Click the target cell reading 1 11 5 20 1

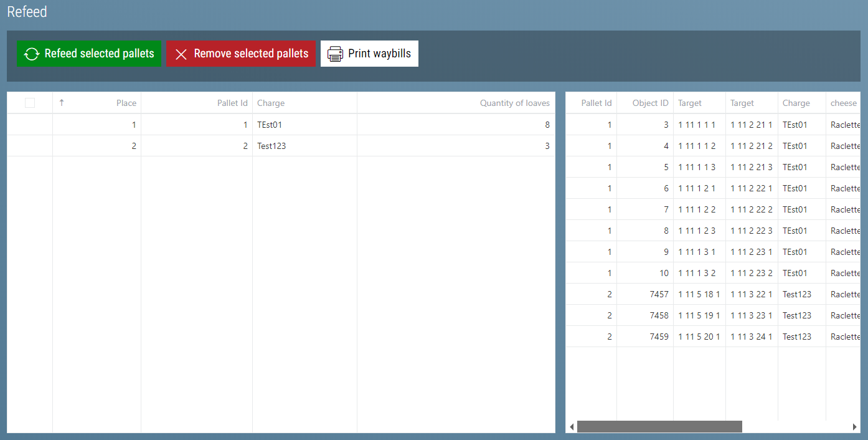click(699, 337)
